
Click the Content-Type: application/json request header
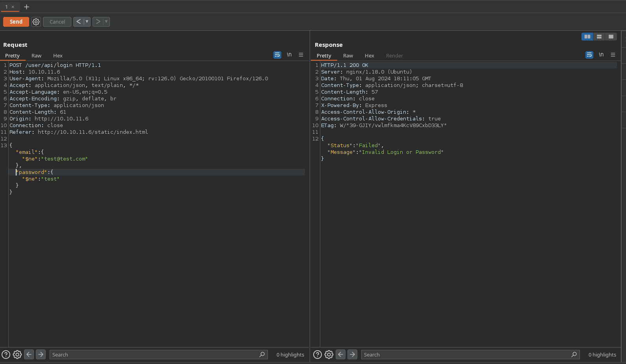coord(57,105)
